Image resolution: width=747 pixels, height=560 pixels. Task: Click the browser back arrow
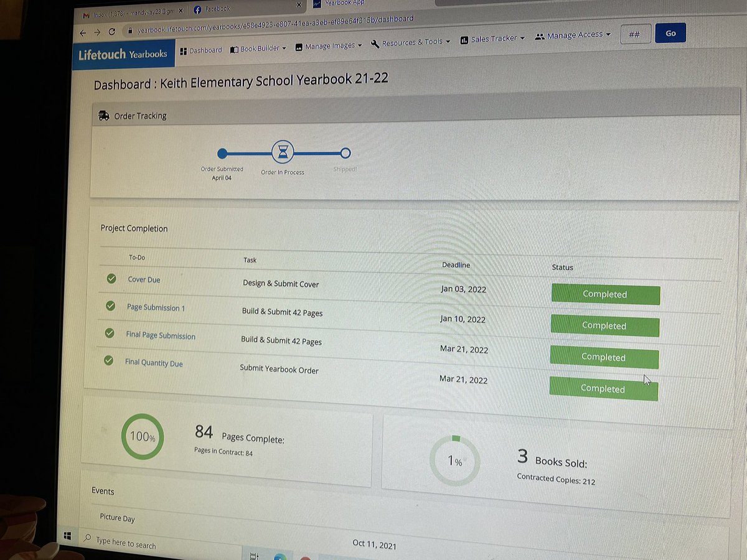point(83,33)
